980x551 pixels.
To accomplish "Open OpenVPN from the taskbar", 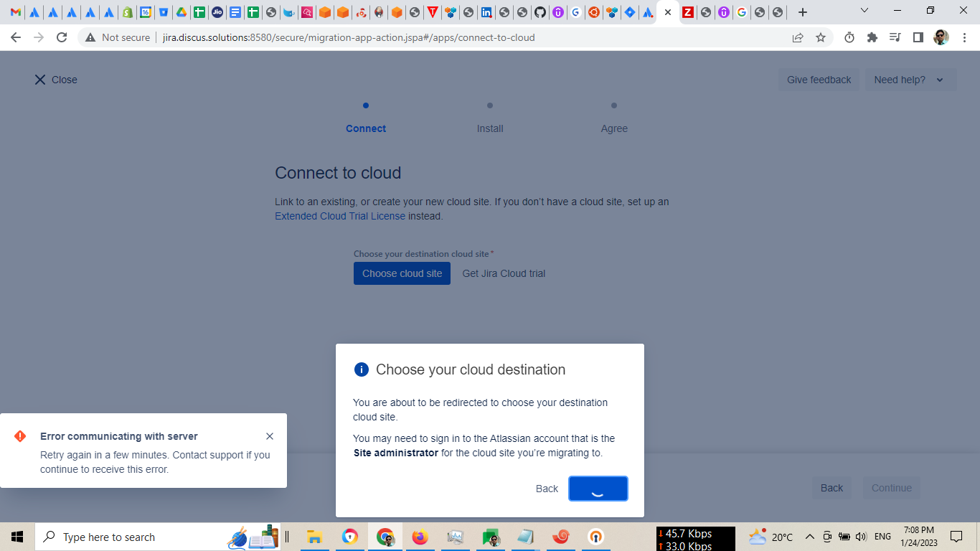I will (595, 536).
